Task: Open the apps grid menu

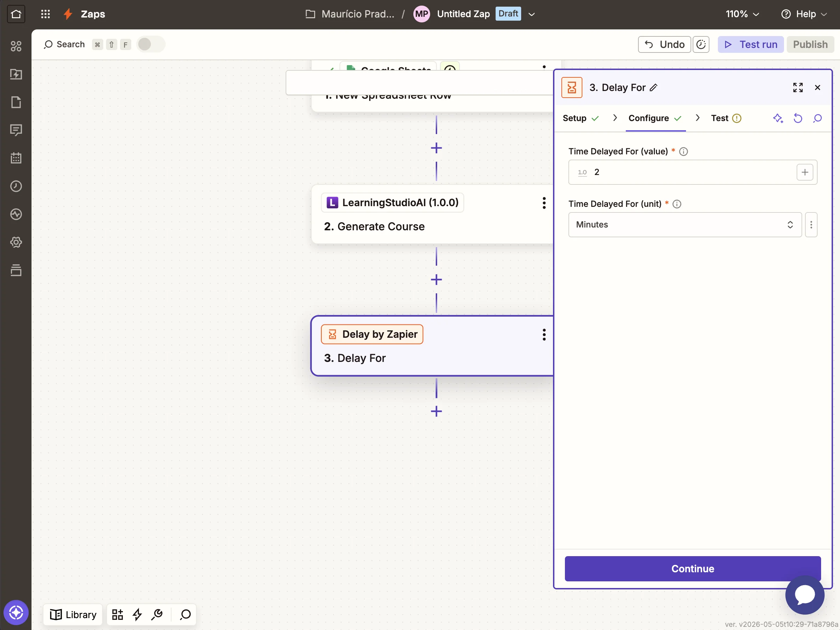Action: (x=45, y=14)
